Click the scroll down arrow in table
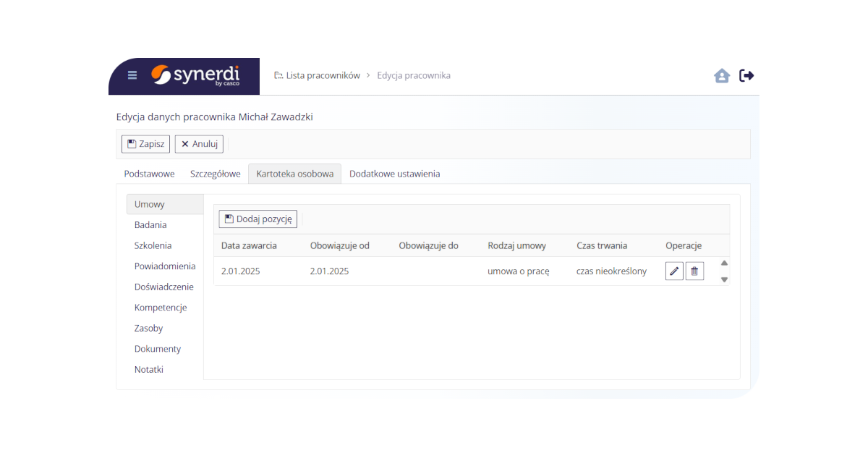This screenshot has width=868, height=456. (724, 279)
